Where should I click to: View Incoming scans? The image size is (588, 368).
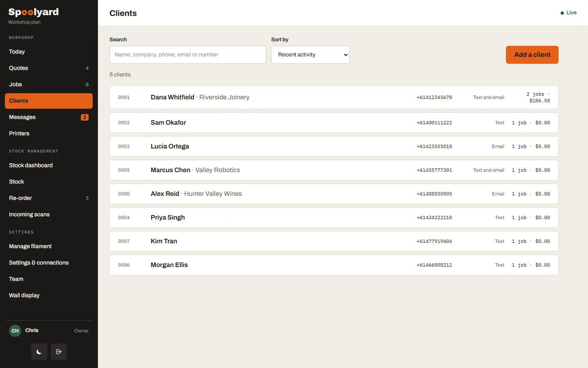pos(49,214)
